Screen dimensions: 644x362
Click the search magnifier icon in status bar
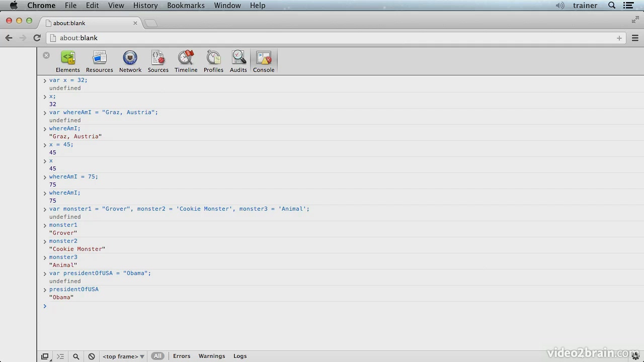76,356
